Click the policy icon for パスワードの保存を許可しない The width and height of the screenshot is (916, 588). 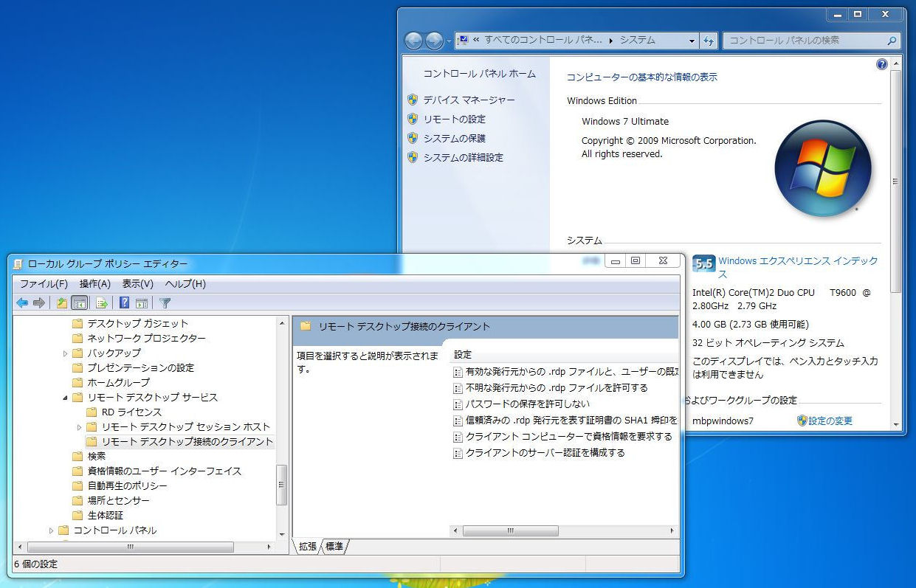(x=458, y=404)
